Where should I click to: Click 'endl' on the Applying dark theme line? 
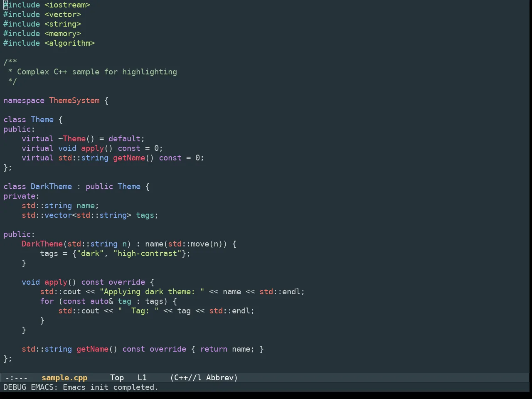[291, 292]
